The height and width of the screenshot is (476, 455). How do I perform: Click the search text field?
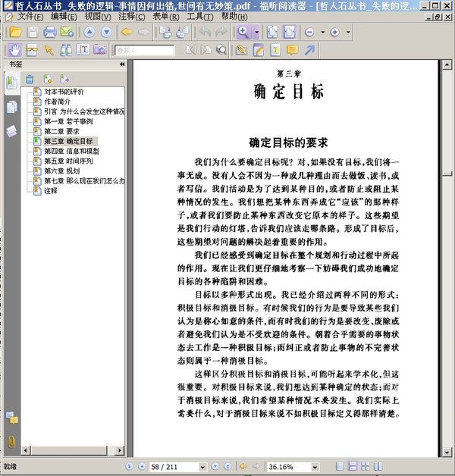(145, 50)
